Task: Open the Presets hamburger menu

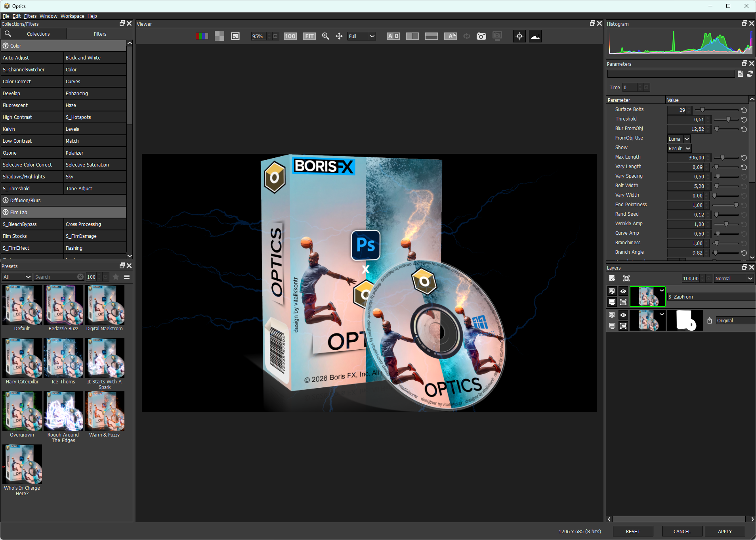Action: pos(127,277)
